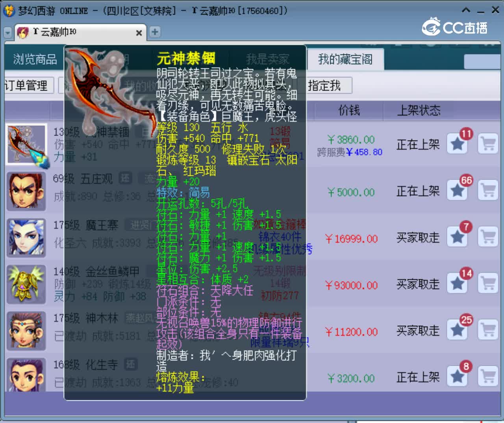Star the ¥3200.00 化生寺 listing
The image size is (504, 423).
tap(457, 376)
